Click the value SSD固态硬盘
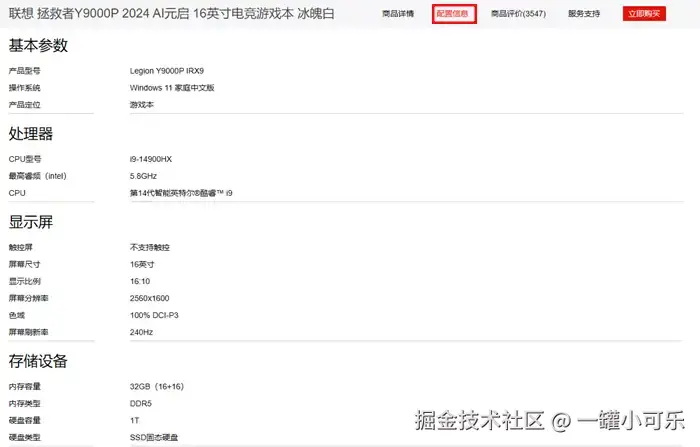This screenshot has height=447, width=700. coord(154,437)
